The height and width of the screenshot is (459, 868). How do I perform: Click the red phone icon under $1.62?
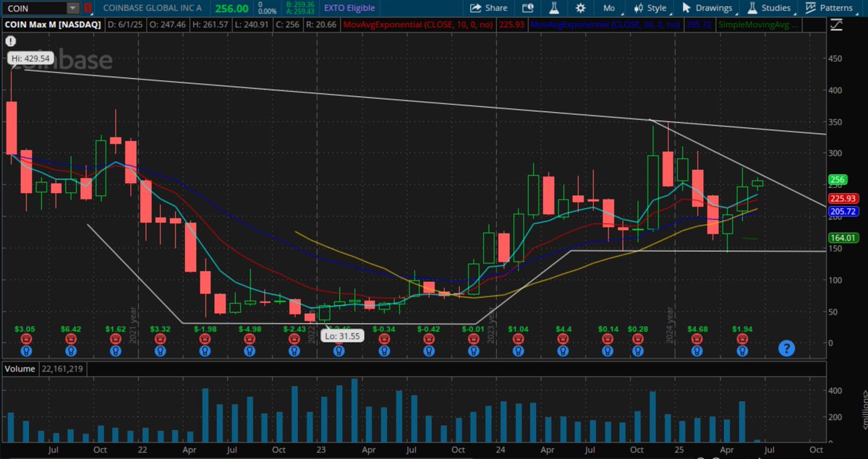pos(115,338)
